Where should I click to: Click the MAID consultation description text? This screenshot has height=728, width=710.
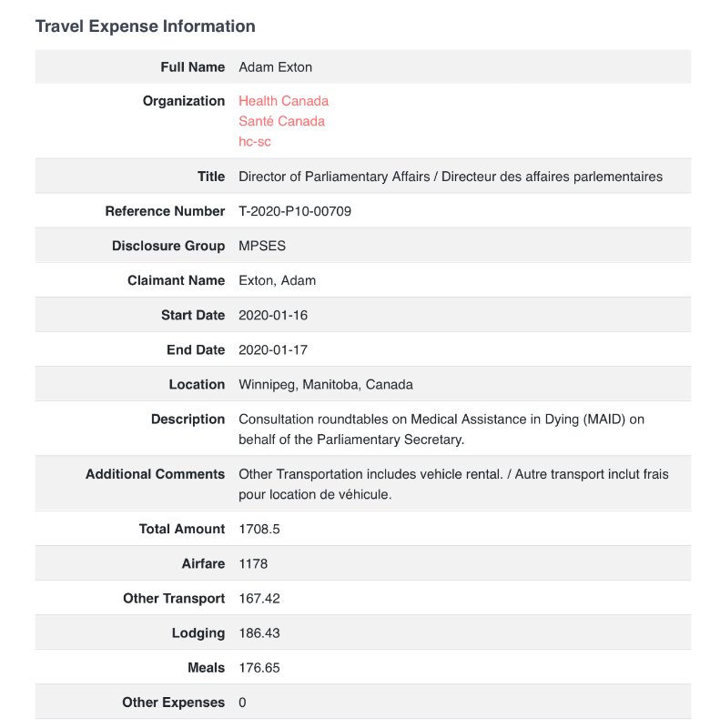[x=441, y=429]
